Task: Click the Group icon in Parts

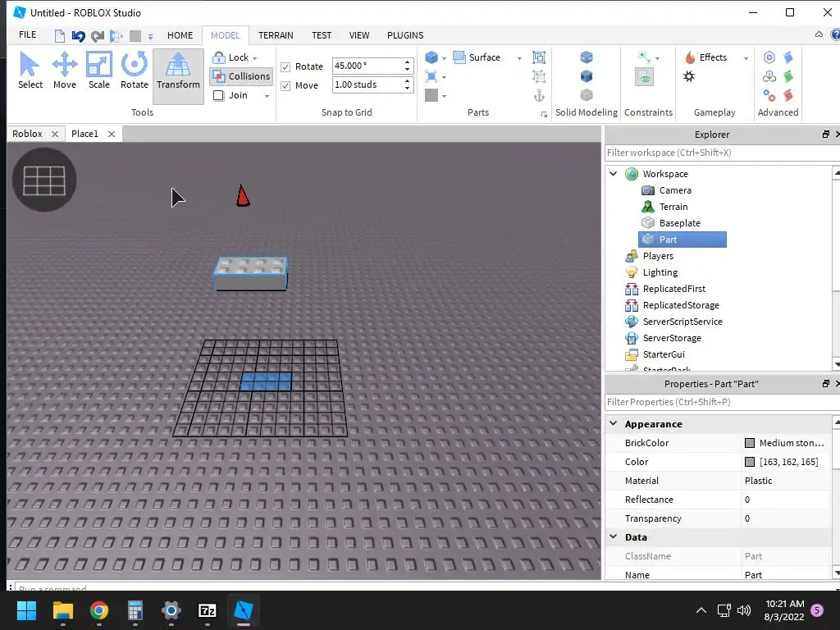Action: pos(539,57)
